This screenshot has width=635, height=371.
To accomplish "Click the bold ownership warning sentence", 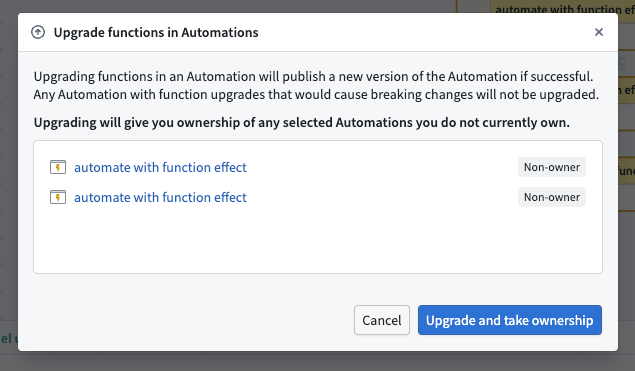I will click(x=301, y=122).
